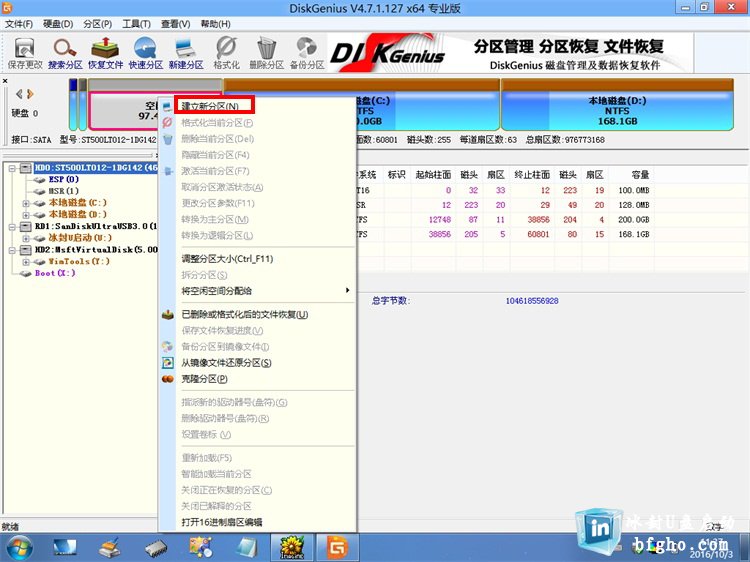Collapse the HD0:ST500LT012 disk tree node
Viewport: 750px width, 562px height.
click(x=12, y=168)
